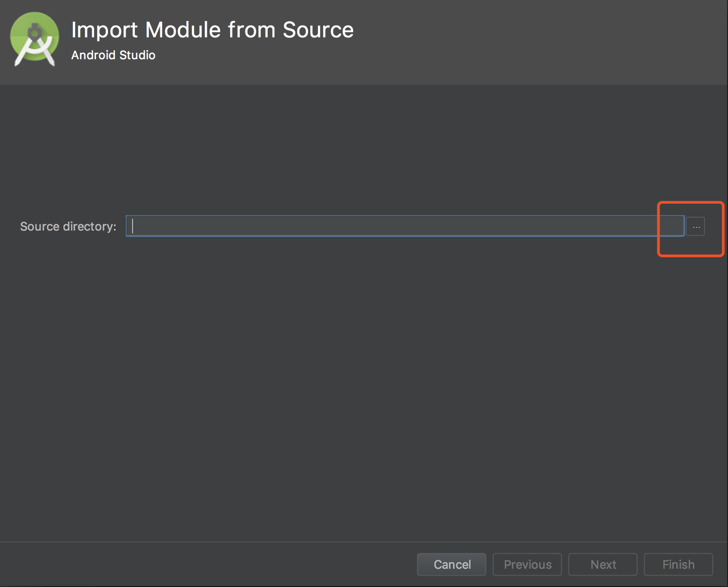Viewport: 728px width, 587px height.
Task: Focus the Source directory text field
Action: click(405, 226)
